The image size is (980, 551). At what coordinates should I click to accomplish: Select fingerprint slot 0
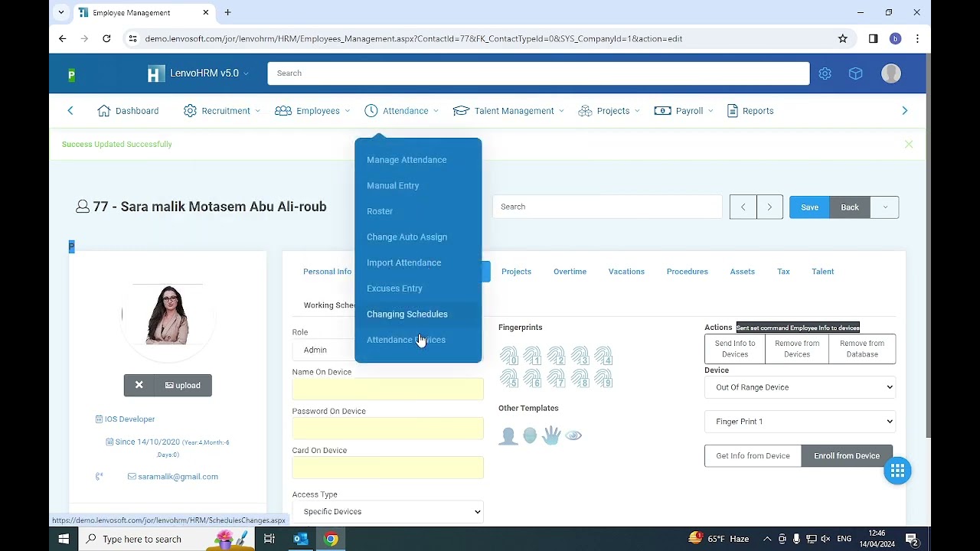point(509,356)
